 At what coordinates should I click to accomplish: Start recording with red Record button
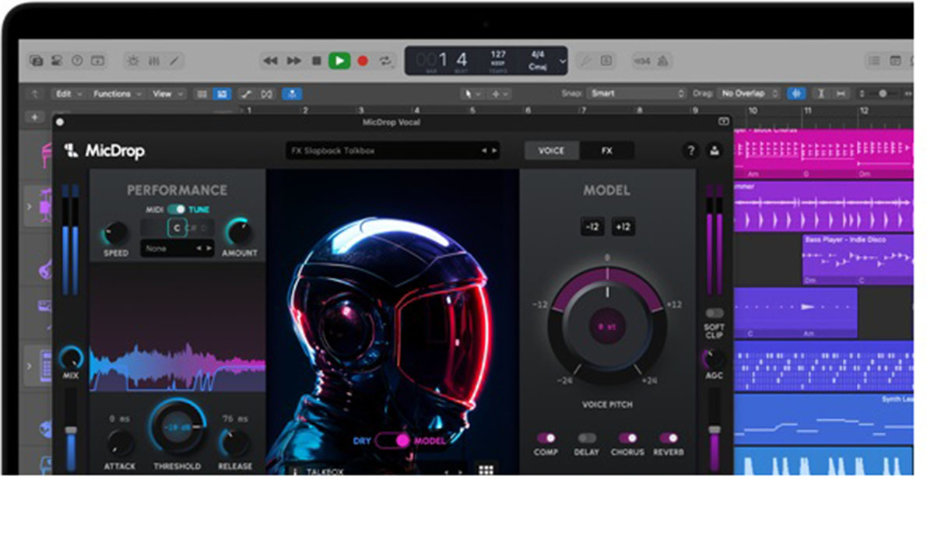pyautogui.click(x=363, y=61)
